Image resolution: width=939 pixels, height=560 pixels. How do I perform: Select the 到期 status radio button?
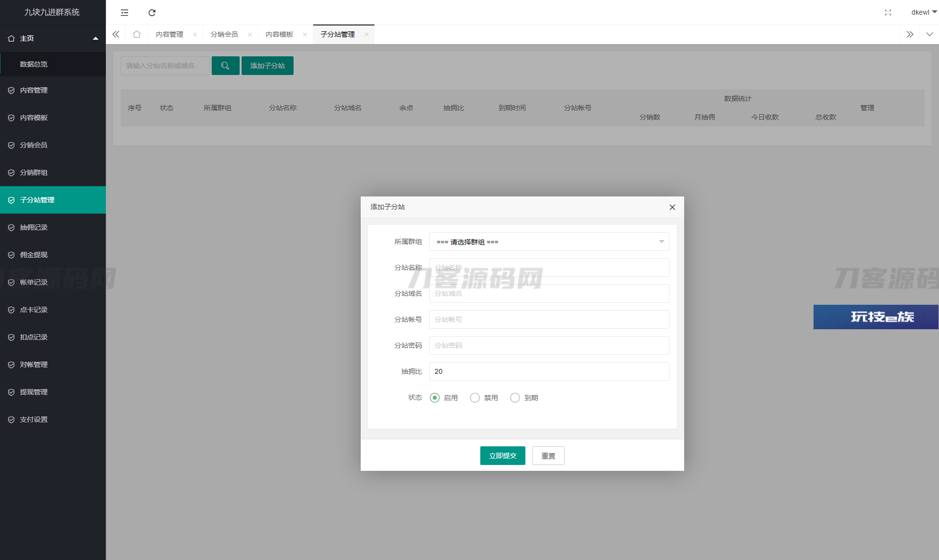[515, 398]
